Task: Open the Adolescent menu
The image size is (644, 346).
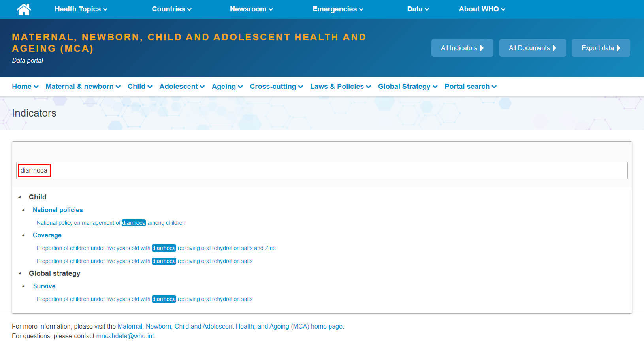Action: [182, 86]
